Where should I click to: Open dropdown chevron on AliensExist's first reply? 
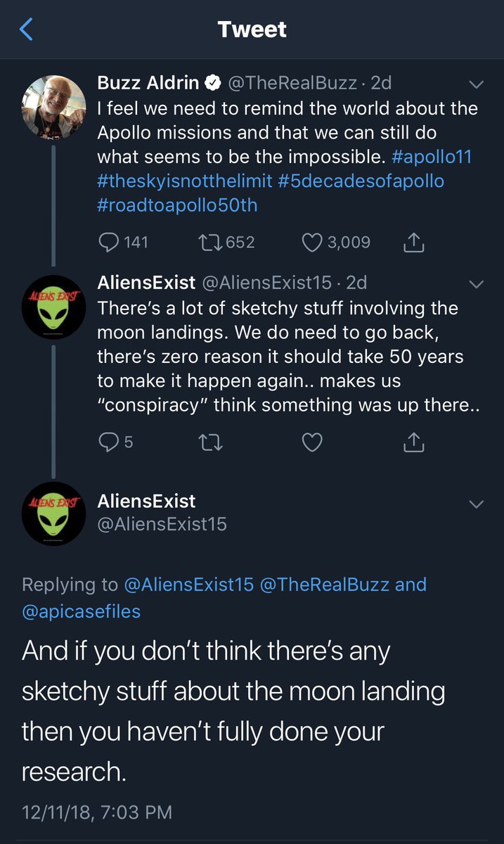[476, 284]
